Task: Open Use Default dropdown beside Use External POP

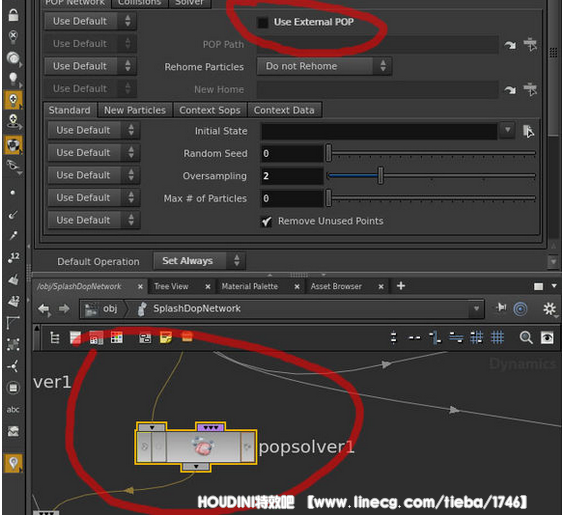Action: [90, 21]
